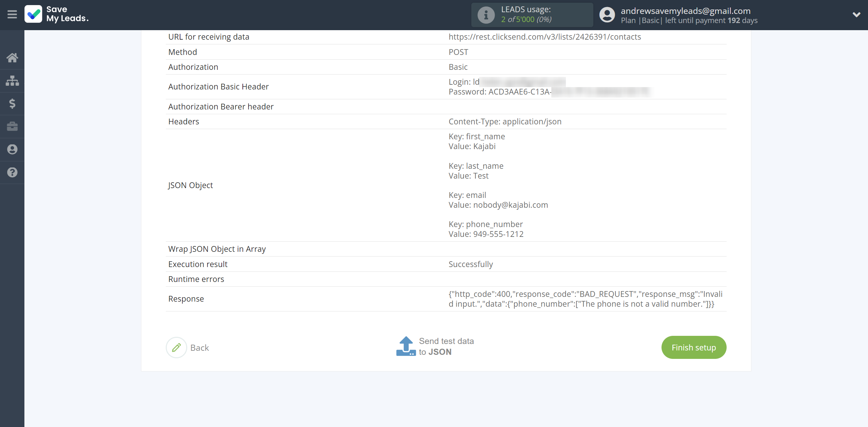Click the 'Login: ld' text

(x=464, y=82)
